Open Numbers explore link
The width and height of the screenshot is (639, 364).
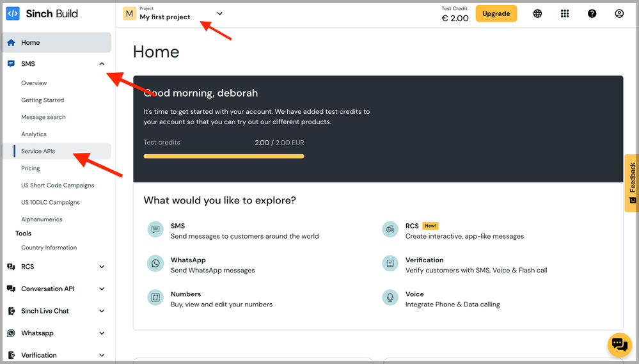[x=186, y=294]
